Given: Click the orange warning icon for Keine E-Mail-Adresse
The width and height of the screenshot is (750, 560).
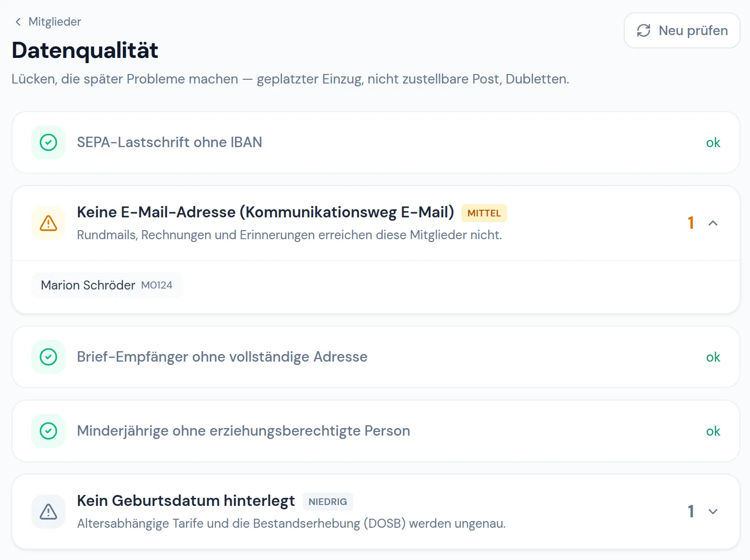Looking at the screenshot, I should tap(48, 223).
